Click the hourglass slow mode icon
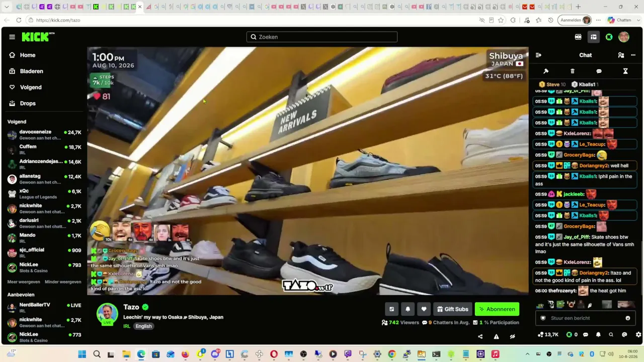Image resolution: width=644 pixels, height=362 pixels. (625, 71)
